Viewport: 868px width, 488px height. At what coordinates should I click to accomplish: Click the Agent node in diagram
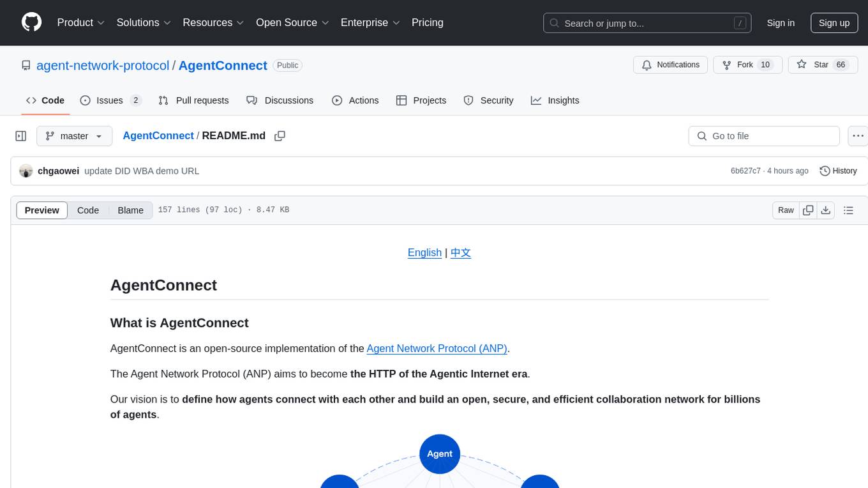pos(440,454)
